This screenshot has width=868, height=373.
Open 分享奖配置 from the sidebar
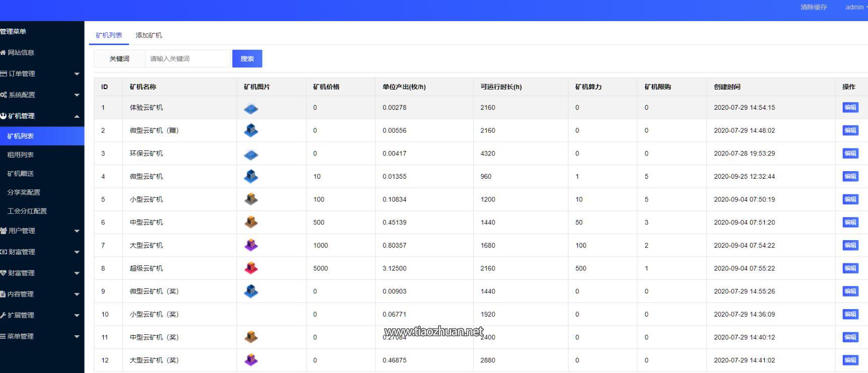(x=24, y=192)
